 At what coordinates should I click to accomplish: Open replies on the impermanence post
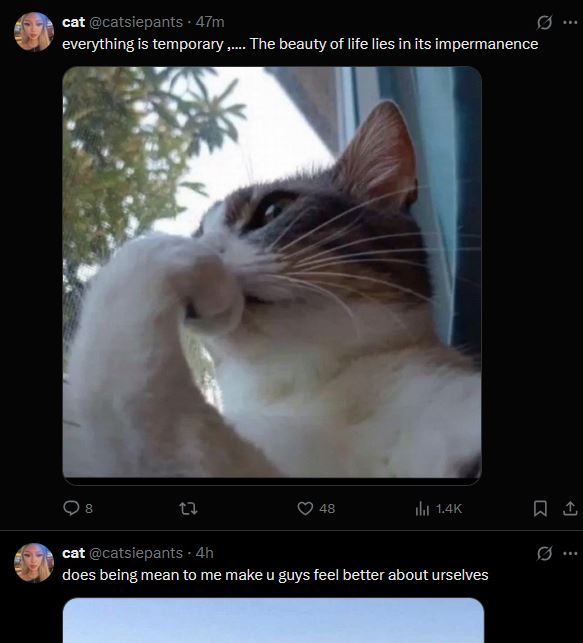click(x=78, y=508)
